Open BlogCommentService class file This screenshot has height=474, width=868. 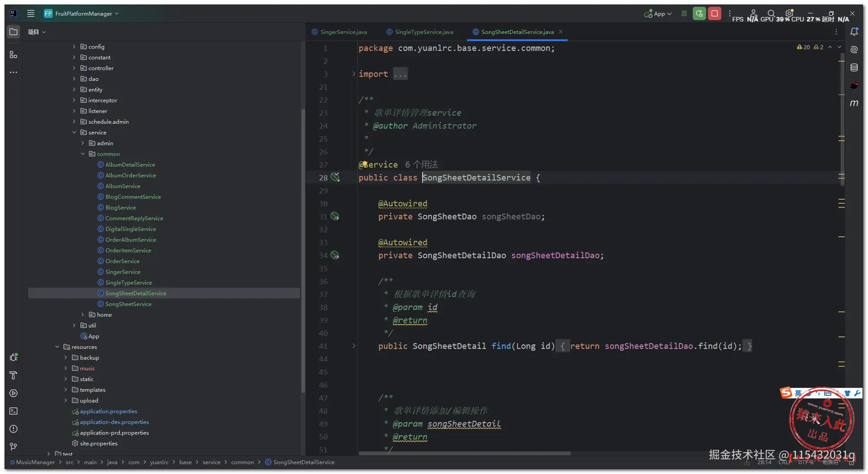click(x=133, y=197)
